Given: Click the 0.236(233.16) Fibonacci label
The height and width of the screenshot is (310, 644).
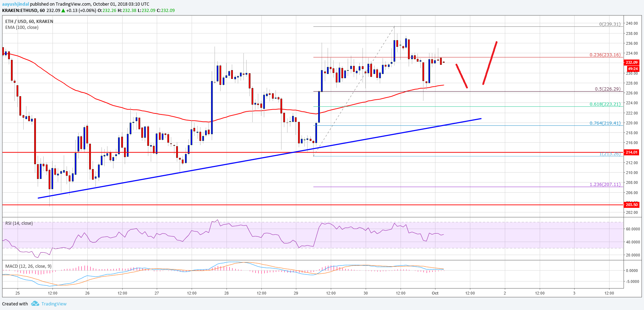Looking at the screenshot, I should coord(605,55).
